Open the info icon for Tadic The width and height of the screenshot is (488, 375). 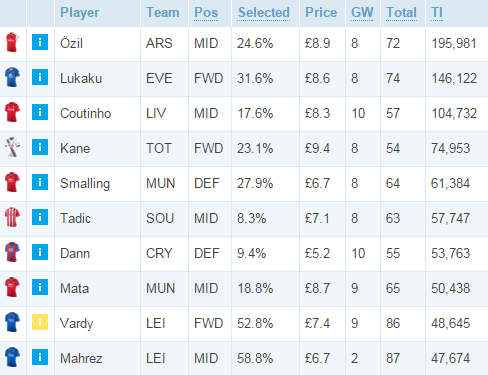pyautogui.click(x=40, y=217)
